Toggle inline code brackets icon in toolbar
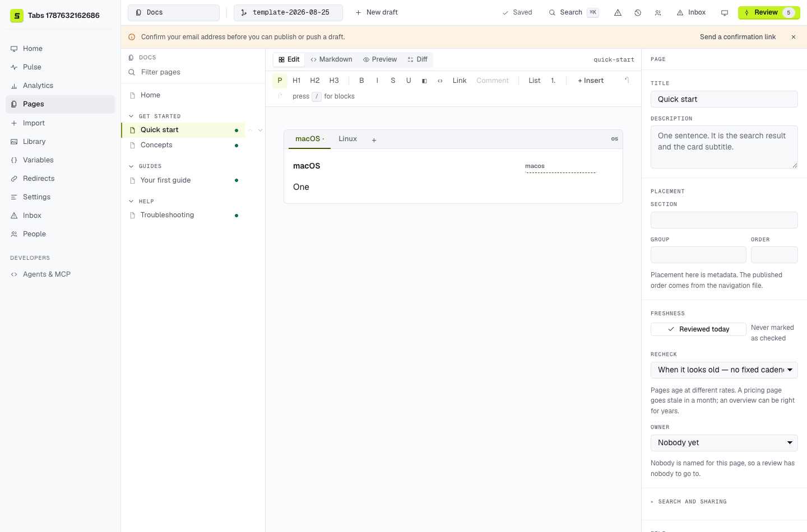This screenshot has width=807, height=532. pyautogui.click(x=440, y=81)
